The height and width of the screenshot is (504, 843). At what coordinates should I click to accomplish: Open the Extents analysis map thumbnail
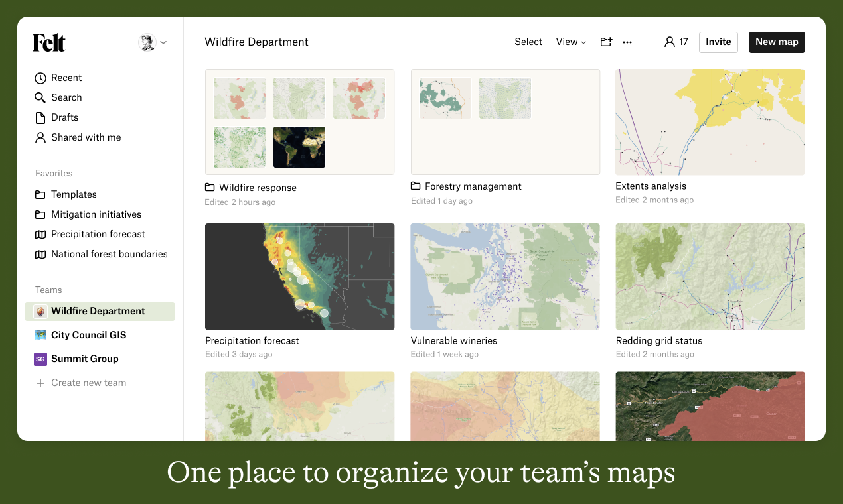(710, 122)
